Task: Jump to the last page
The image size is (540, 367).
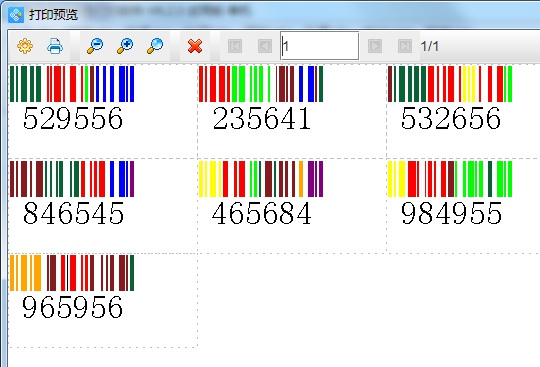Action: 405,46
